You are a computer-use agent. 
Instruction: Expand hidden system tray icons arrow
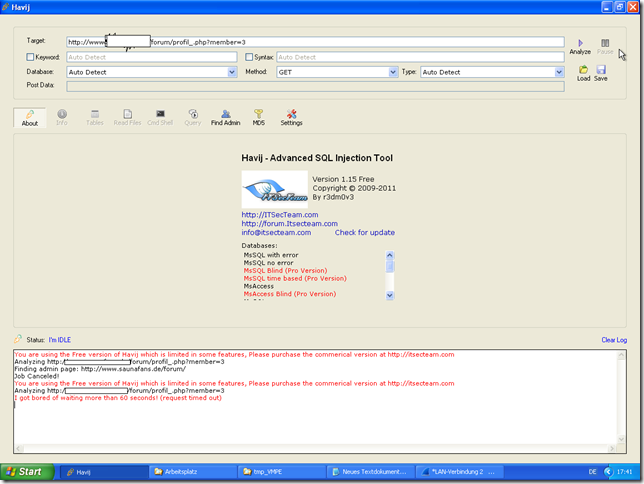(x=608, y=472)
